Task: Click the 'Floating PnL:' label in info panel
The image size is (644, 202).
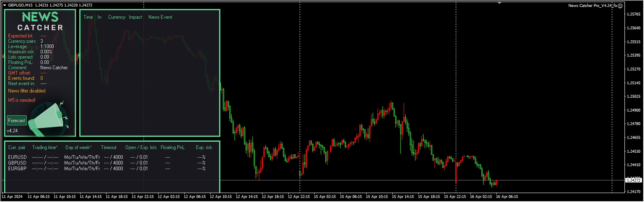Action: pos(21,62)
